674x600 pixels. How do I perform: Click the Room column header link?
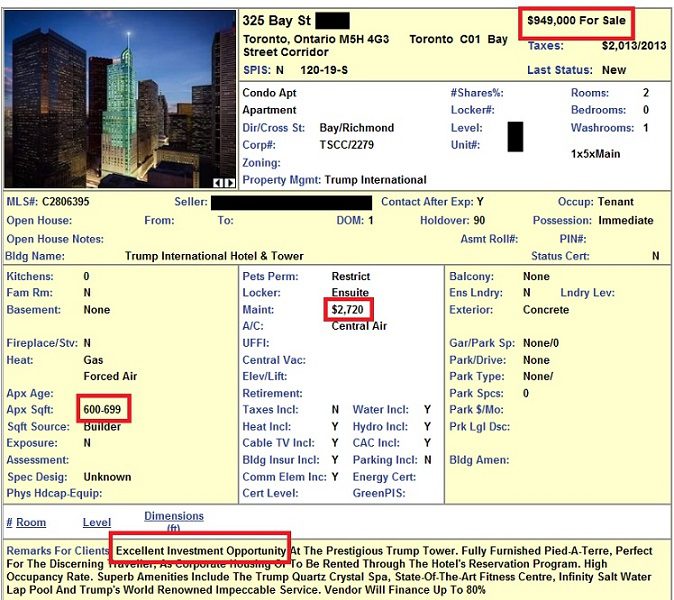click(x=31, y=522)
